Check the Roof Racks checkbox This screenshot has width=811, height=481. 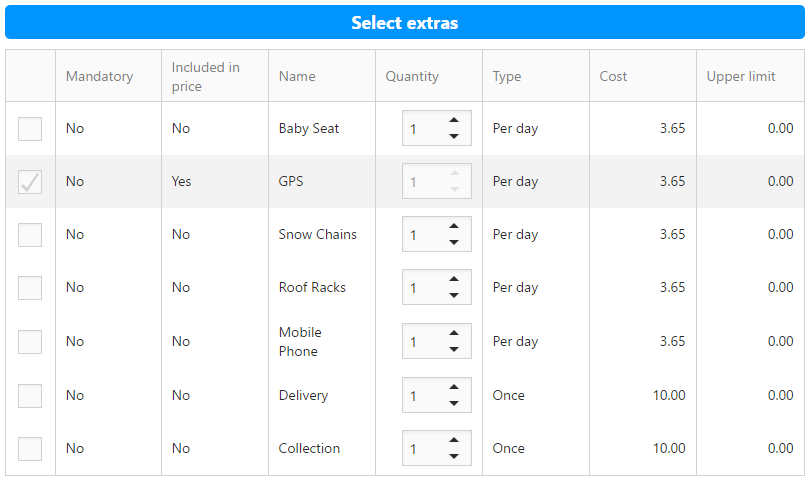click(x=30, y=288)
